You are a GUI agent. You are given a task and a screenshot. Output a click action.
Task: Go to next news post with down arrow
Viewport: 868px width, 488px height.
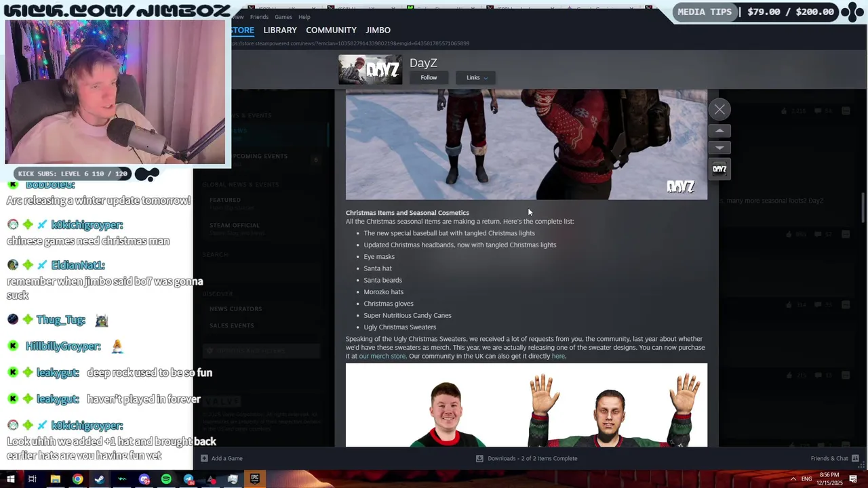point(719,148)
